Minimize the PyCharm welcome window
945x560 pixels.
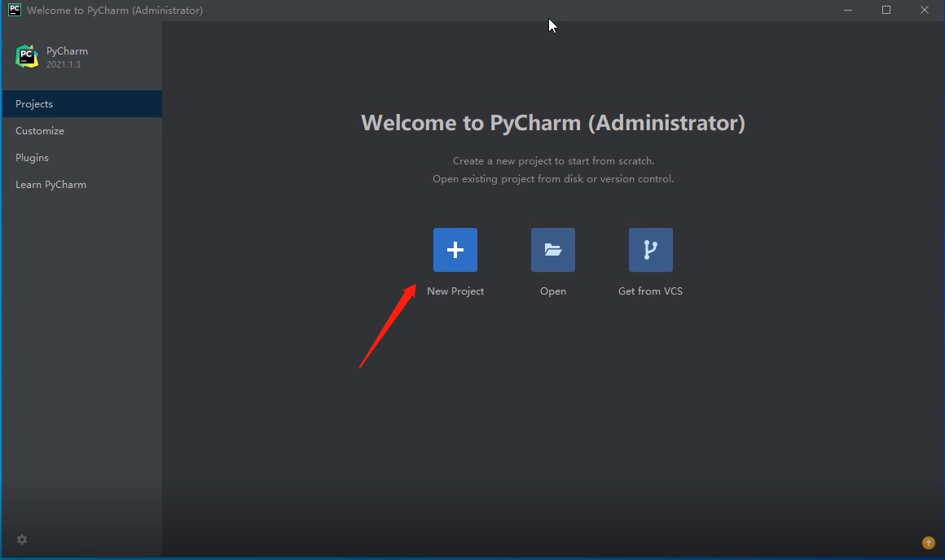pyautogui.click(x=848, y=11)
